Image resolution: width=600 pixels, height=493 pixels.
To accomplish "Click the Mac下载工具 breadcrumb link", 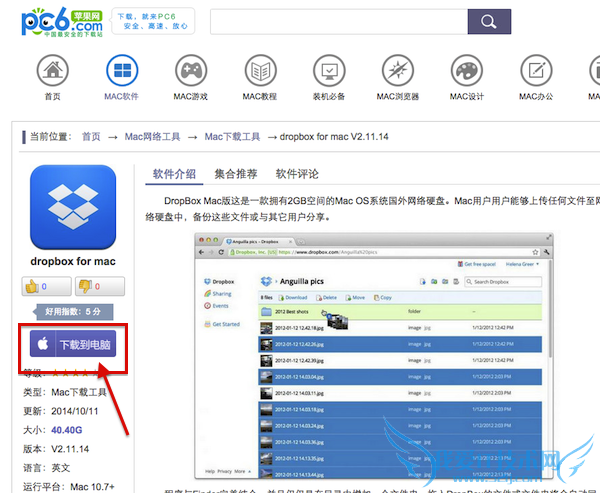I will [x=232, y=137].
